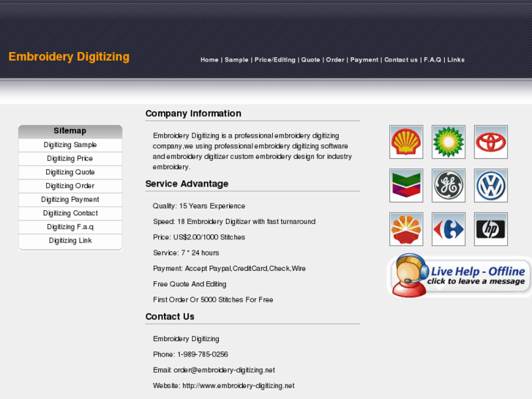The image size is (532, 399).
Task: Click the 'Payment: Accept Paypal,CreditCard,Check,Wire' line
Action: pyautogui.click(x=229, y=269)
